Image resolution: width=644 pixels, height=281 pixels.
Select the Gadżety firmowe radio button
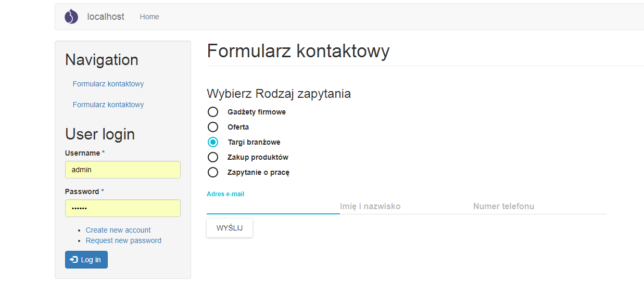[x=213, y=112]
